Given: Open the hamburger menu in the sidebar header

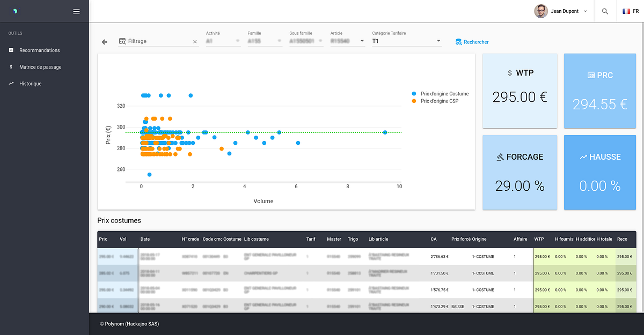Looking at the screenshot, I should coord(76,11).
